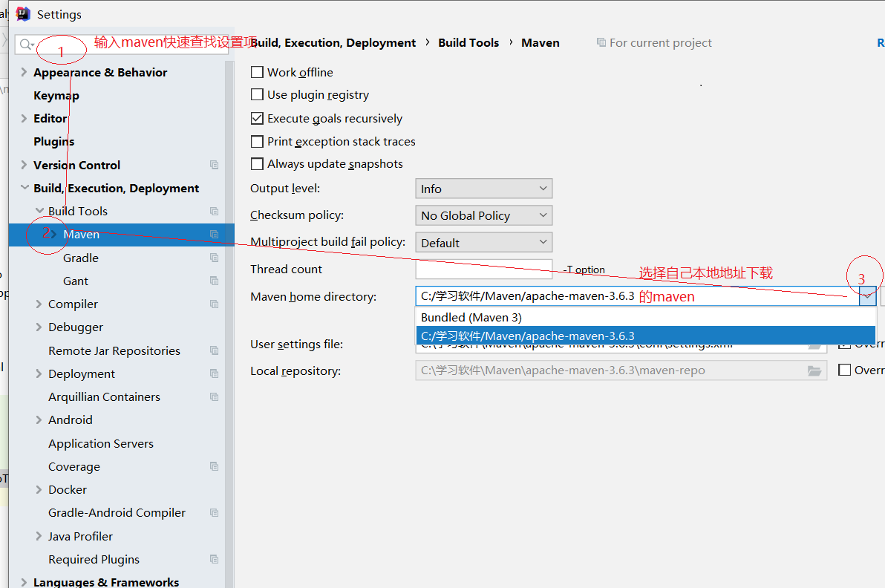Open Remote Jar Repositories settings
Image resolution: width=885 pixels, height=588 pixels.
pyautogui.click(x=114, y=351)
